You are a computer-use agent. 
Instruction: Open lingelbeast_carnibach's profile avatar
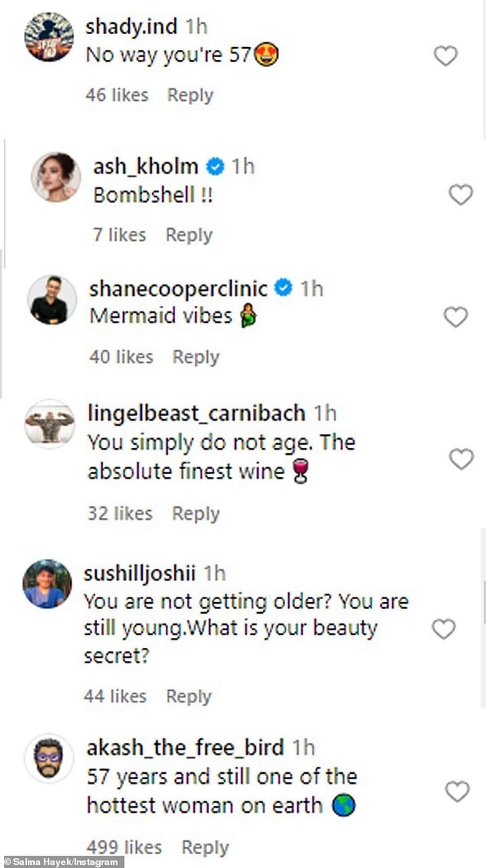click(49, 424)
